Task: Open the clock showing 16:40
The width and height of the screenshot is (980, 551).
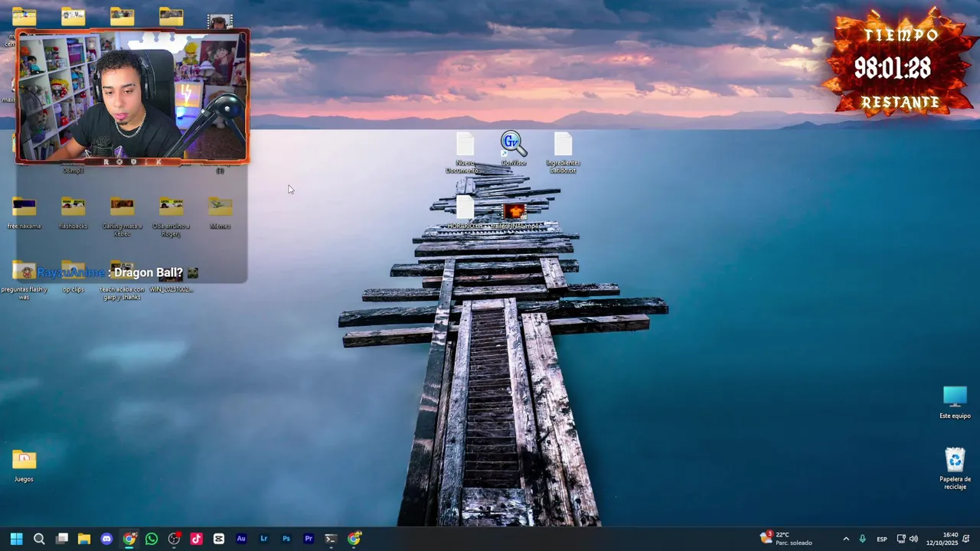Action: 942,539
